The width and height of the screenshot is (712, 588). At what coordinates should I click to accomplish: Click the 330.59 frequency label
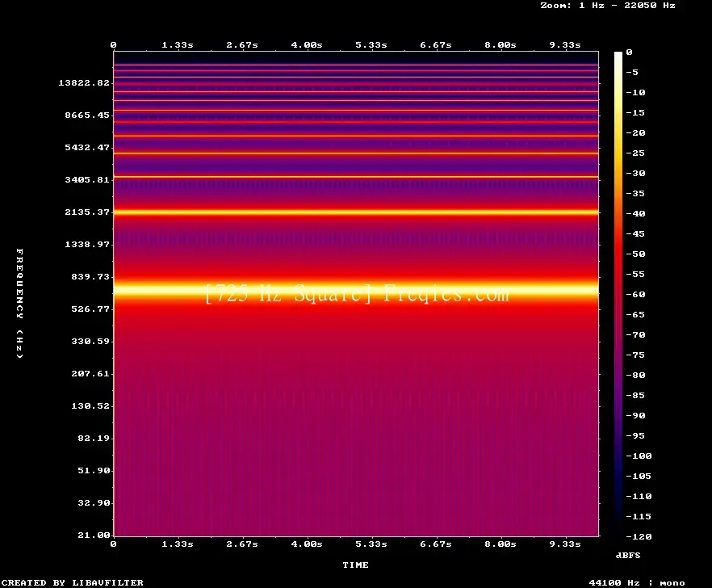[90, 341]
